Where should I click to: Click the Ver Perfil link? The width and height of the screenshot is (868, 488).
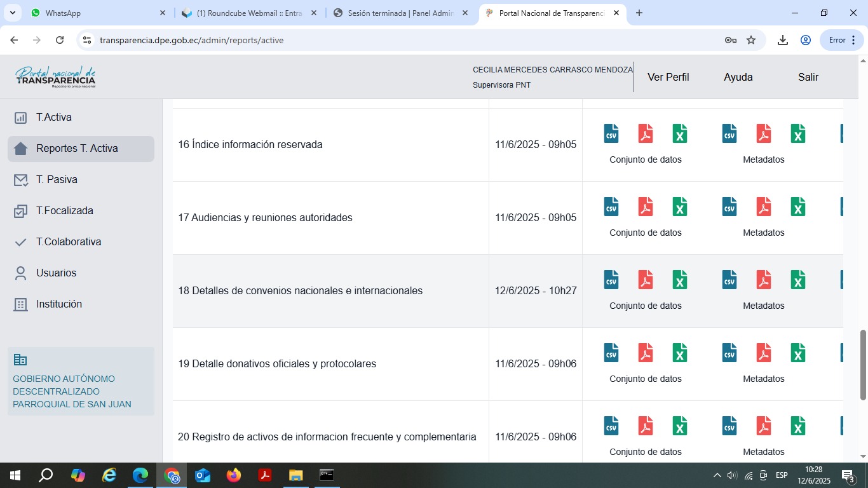click(668, 78)
